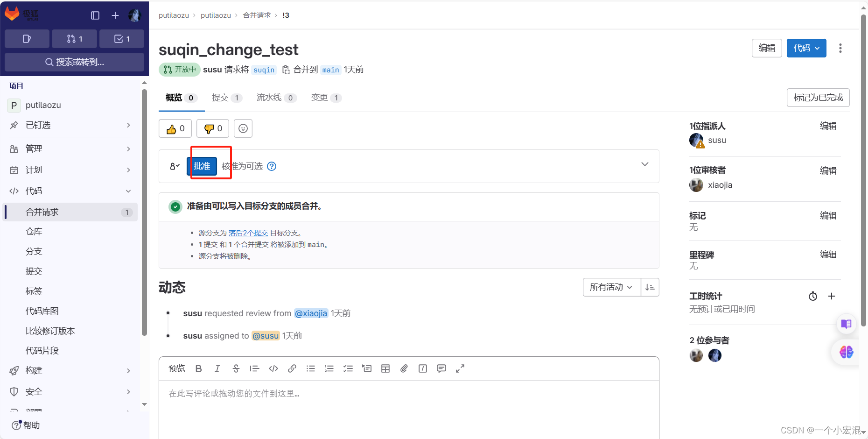Viewport: 868px width, 439px height.
Task: Insert a link in the comment
Action: 292,368
